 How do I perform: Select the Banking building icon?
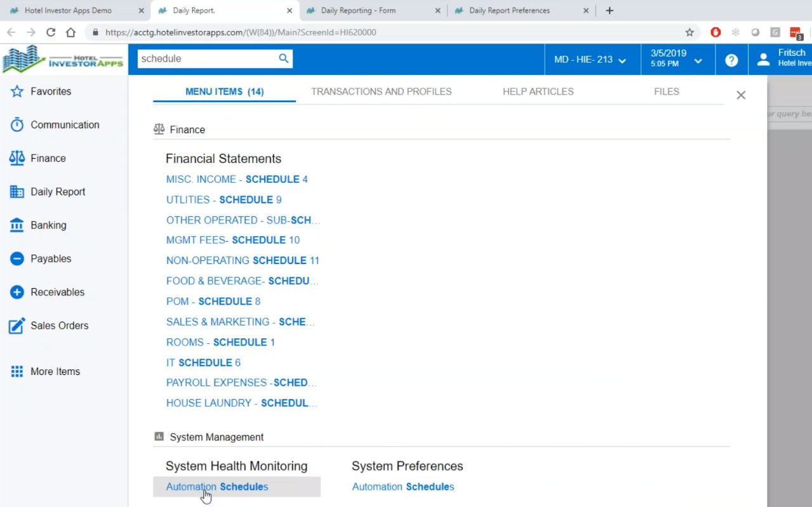click(x=17, y=225)
